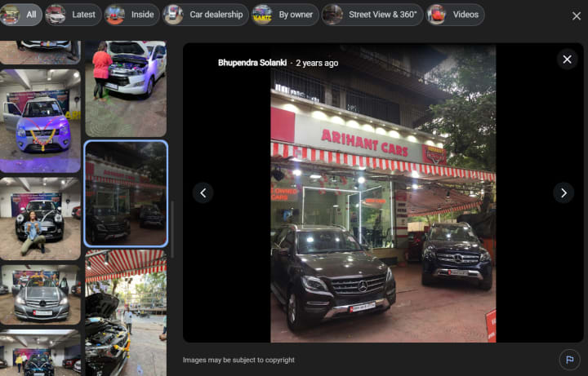588x376 pixels.
Task: Select the All photos filter tab
Action: pyautogui.click(x=20, y=15)
